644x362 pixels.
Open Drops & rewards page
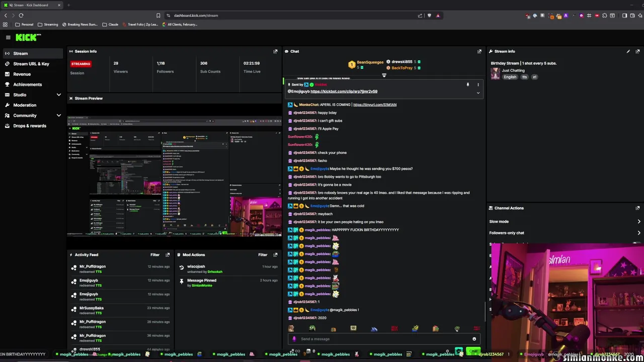pyautogui.click(x=30, y=126)
